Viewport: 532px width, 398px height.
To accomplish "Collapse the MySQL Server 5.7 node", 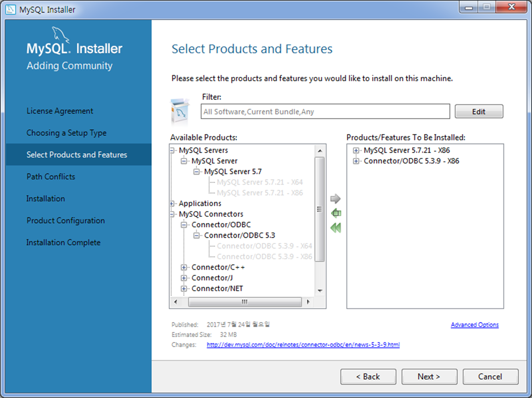I will tap(196, 172).
